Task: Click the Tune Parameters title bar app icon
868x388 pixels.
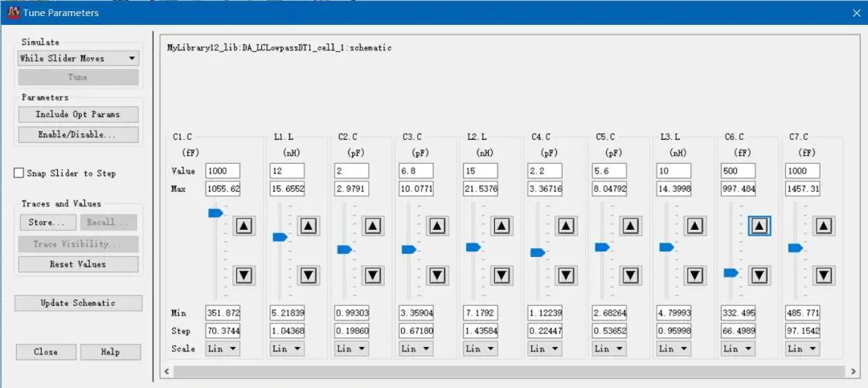Action: (14, 12)
